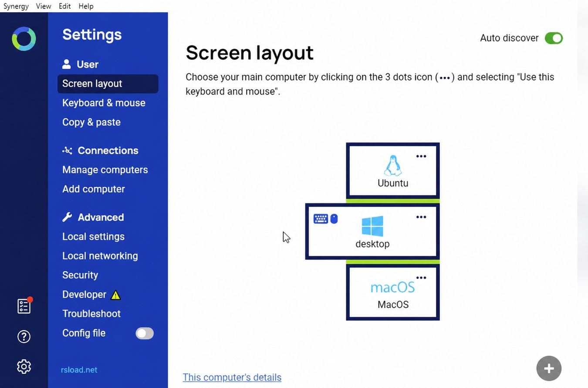The image size is (588, 388).
Task: Open the Edit menu
Action: (65, 6)
